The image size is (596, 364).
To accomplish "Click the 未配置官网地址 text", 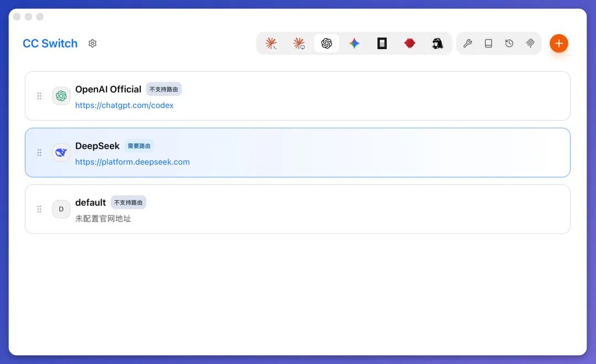I will tap(103, 218).
